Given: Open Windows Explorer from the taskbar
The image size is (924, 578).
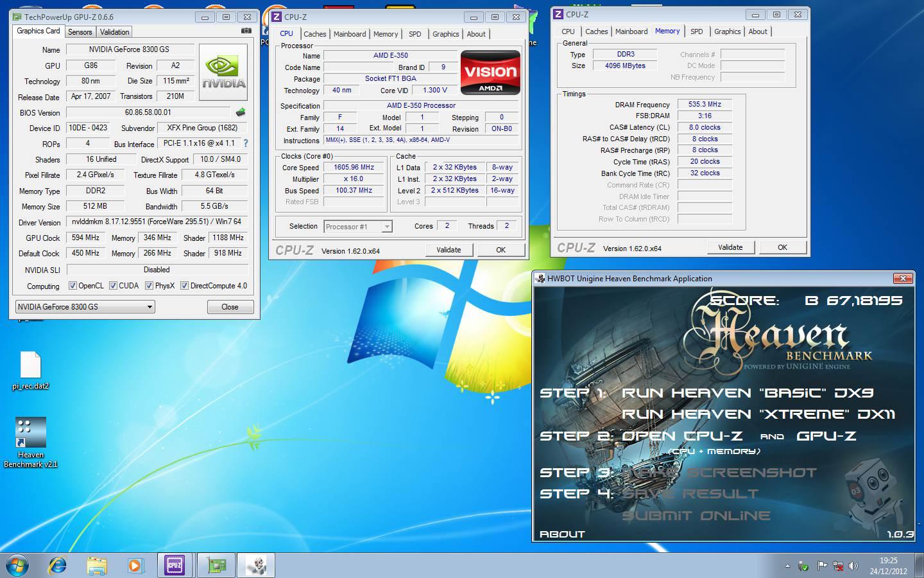Looking at the screenshot, I should [96, 565].
